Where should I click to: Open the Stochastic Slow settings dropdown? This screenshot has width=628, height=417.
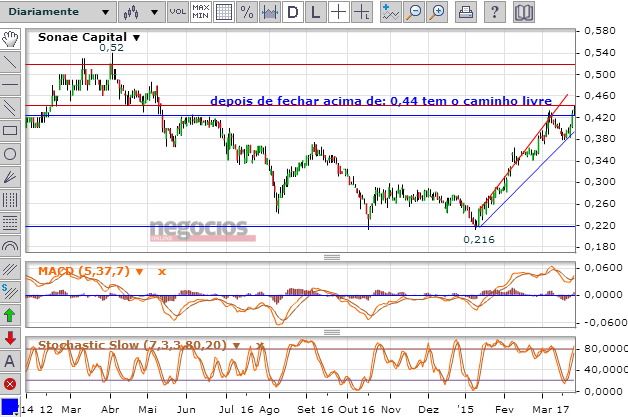[236, 345]
